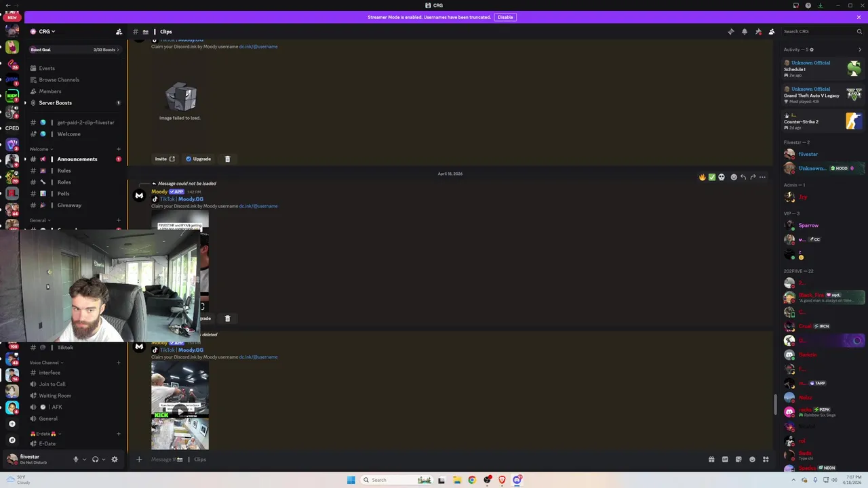Open microphone input options arrow
Image resolution: width=868 pixels, height=488 pixels.
click(84, 460)
